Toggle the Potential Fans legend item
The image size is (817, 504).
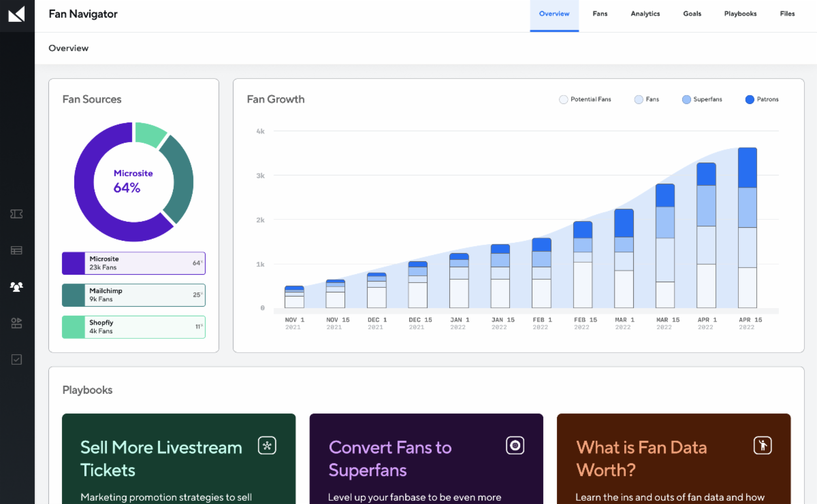click(585, 99)
